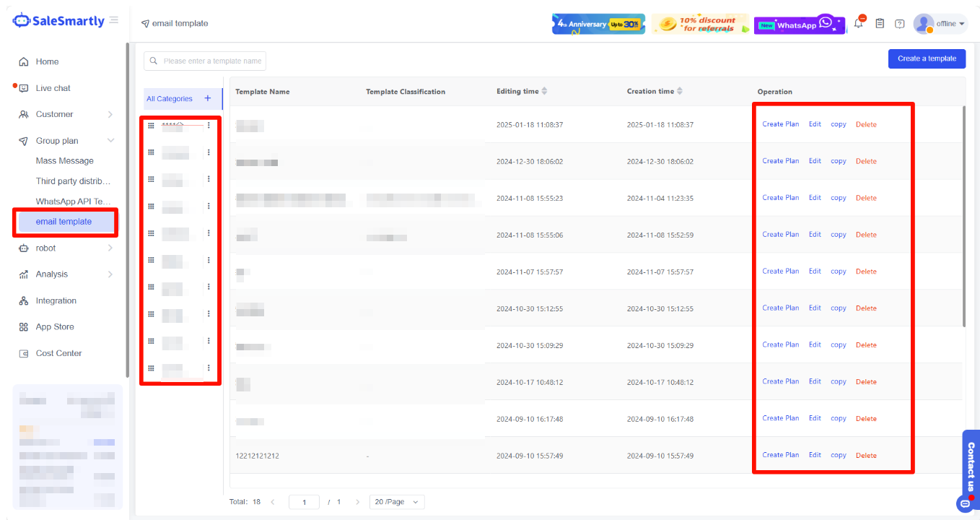Viewport: 980px width, 520px height.
Task: Click drag handle of first category
Action: tap(151, 125)
